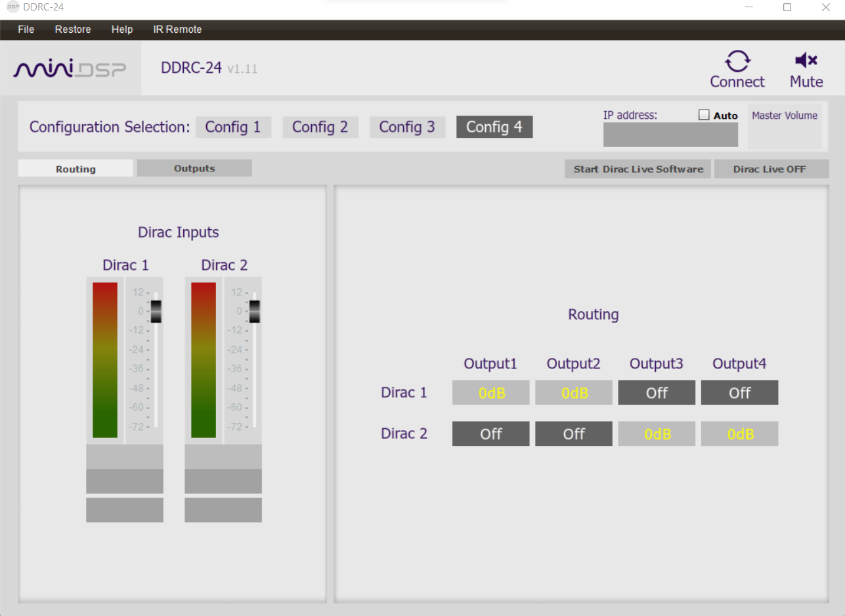
Task: Open the Restore menu
Action: click(73, 30)
